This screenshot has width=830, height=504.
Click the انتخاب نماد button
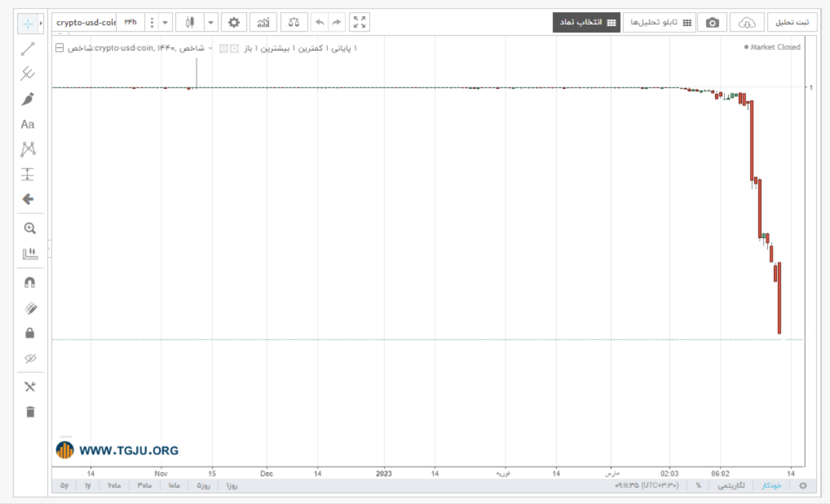point(587,22)
